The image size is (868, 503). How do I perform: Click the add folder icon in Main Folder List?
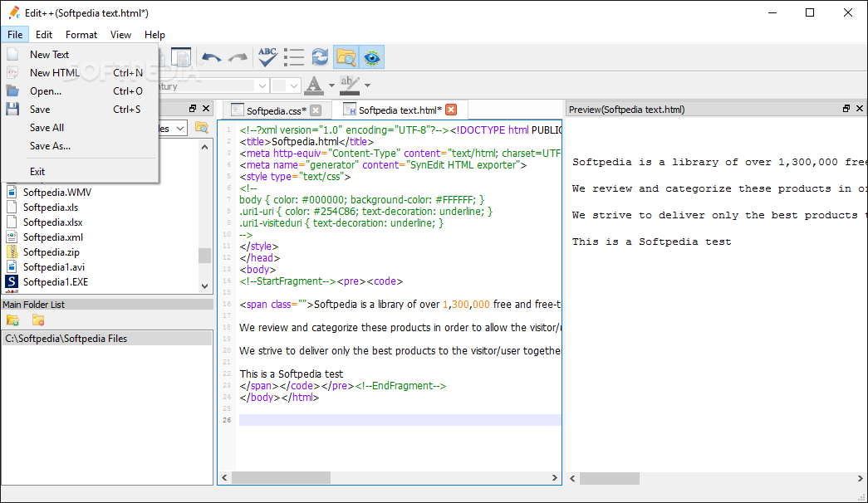pyautogui.click(x=12, y=320)
